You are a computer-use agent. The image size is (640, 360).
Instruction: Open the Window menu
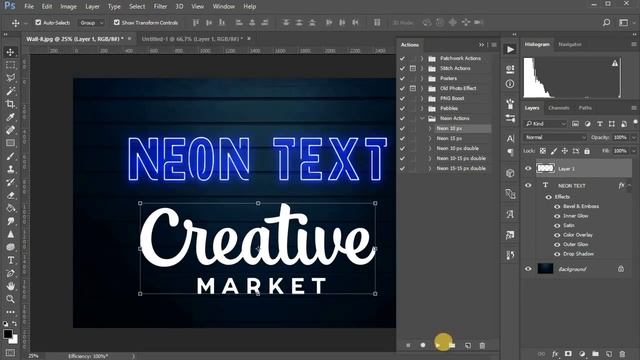(224, 7)
